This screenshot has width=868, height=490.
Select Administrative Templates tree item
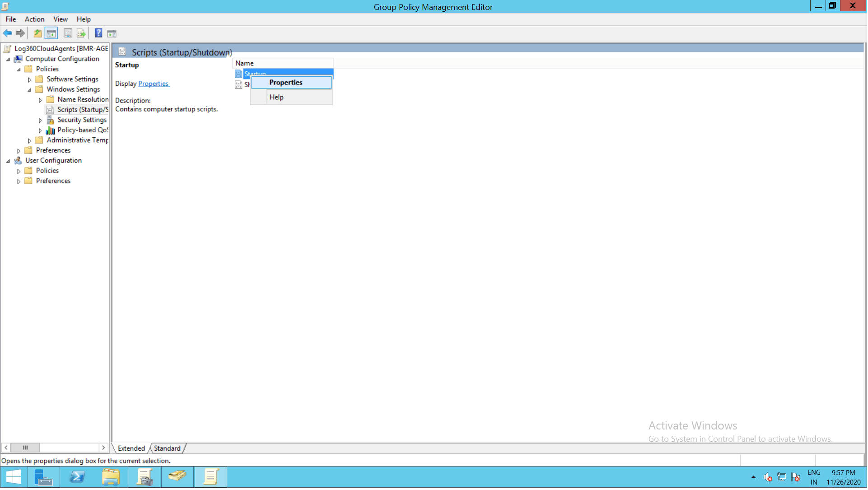click(x=77, y=140)
